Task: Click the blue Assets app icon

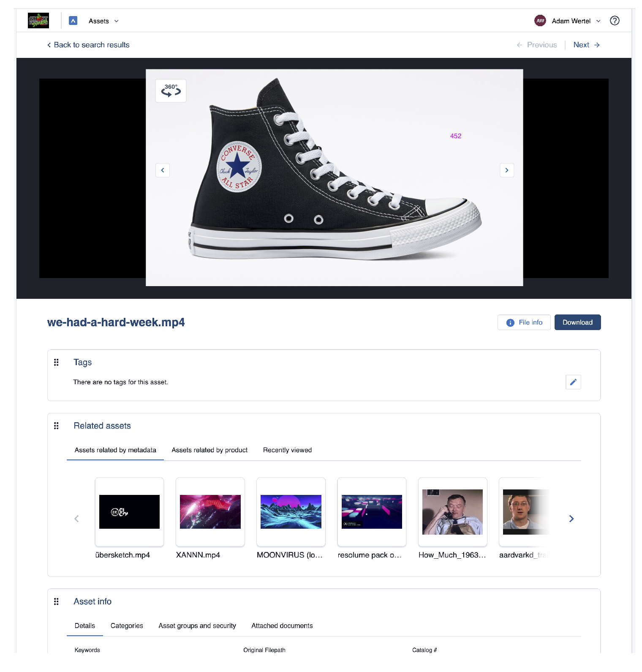Action: tap(73, 21)
